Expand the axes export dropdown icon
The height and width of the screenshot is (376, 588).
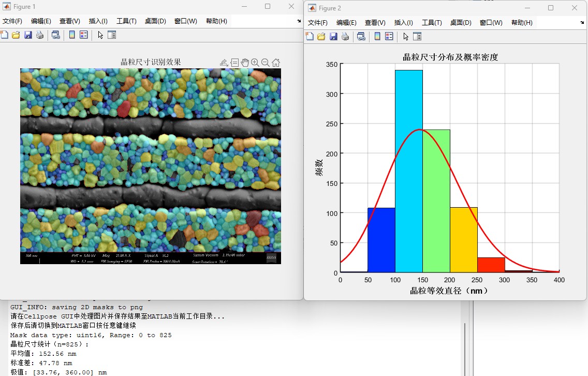pyautogui.click(x=224, y=63)
